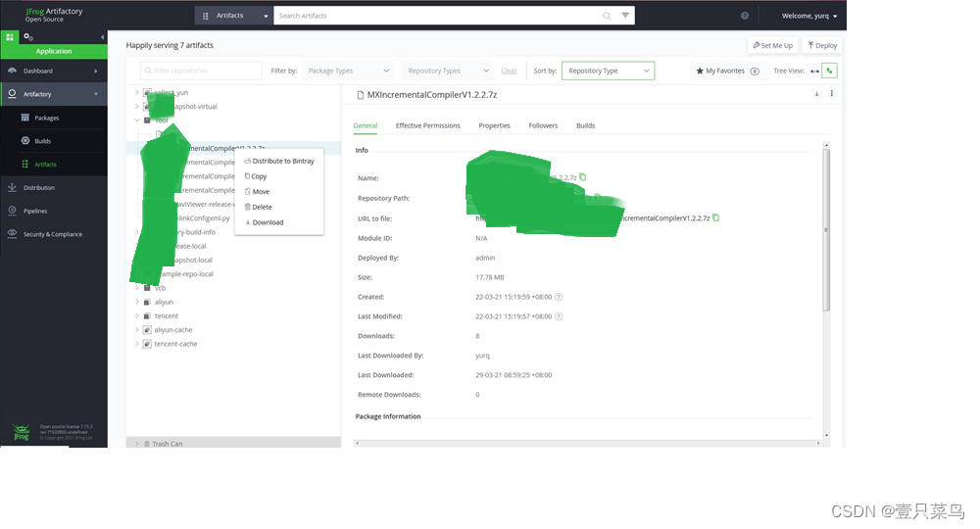The height and width of the screenshot is (529, 980).
Task: Select the General tab
Action: coord(365,125)
